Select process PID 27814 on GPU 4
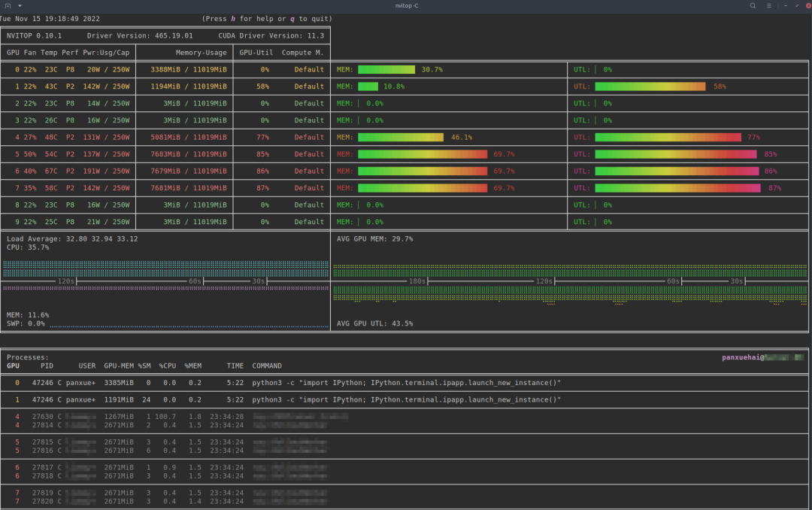Image resolution: width=812 pixels, height=510 pixels. [x=404, y=426]
